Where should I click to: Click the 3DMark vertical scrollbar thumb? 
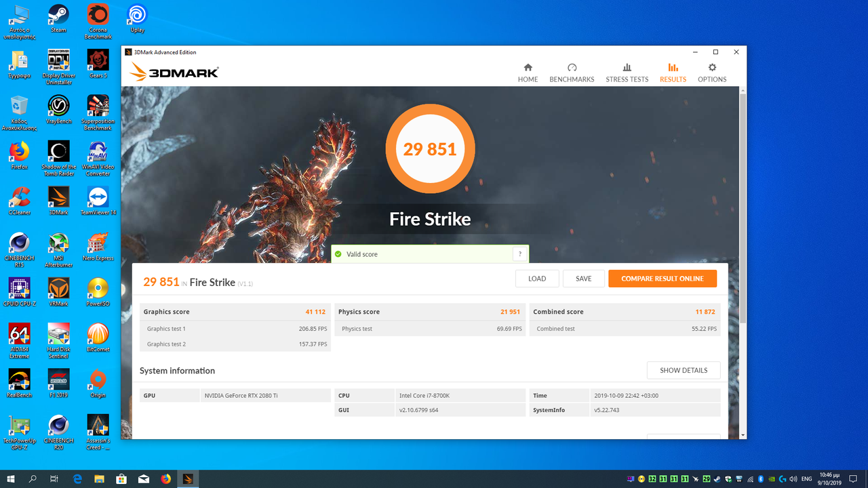click(x=743, y=207)
